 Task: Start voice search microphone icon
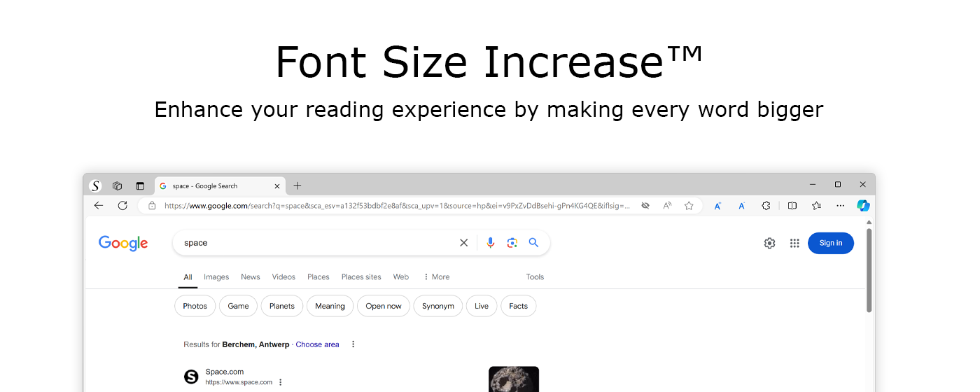pyautogui.click(x=491, y=243)
